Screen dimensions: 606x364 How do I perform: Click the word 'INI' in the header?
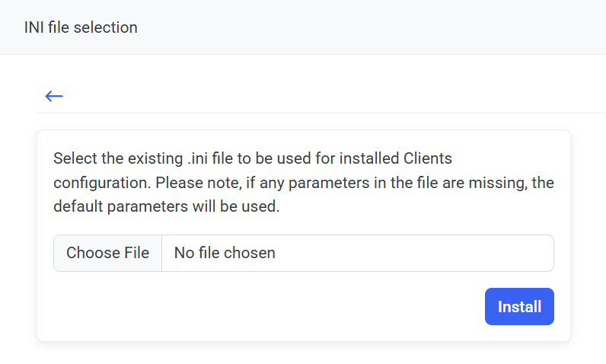pos(34,27)
